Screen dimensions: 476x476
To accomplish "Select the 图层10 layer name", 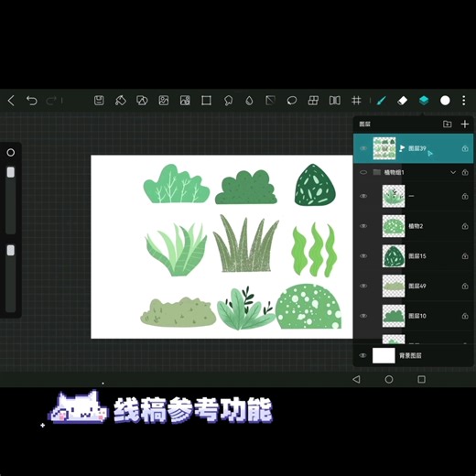I will pyautogui.click(x=417, y=316).
